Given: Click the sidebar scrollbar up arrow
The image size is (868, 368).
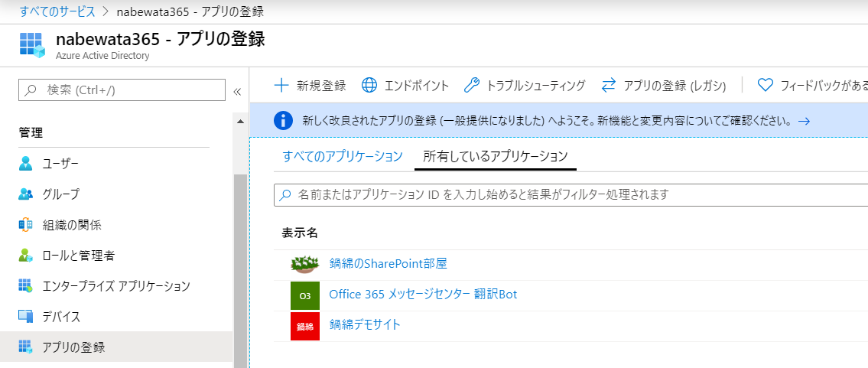Looking at the screenshot, I should coord(239,121).
